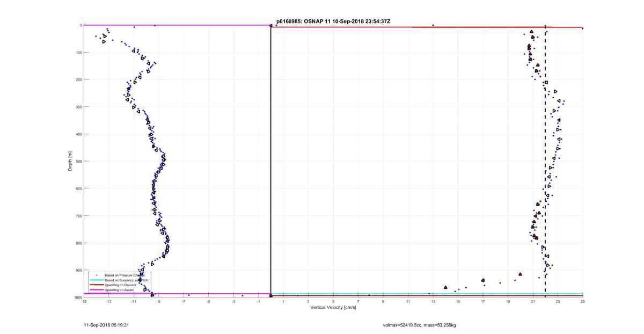Click the depth tick label '700'
The image size is (644, 334).
(x=78, y=216)
